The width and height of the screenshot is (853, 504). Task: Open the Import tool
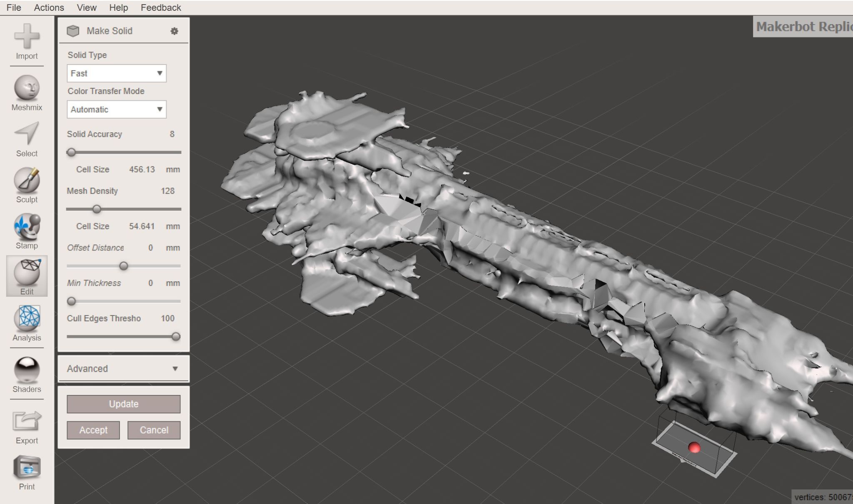[x=27, y=42]
